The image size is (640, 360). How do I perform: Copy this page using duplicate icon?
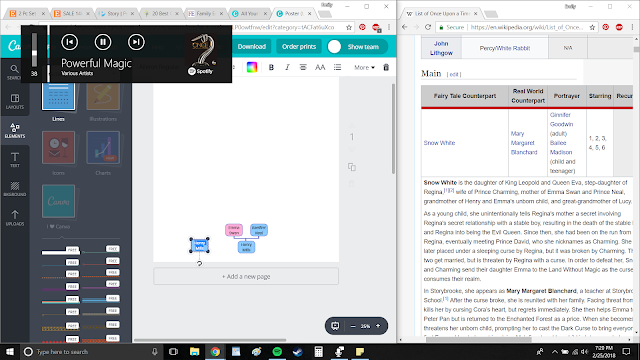coord(352,167)
